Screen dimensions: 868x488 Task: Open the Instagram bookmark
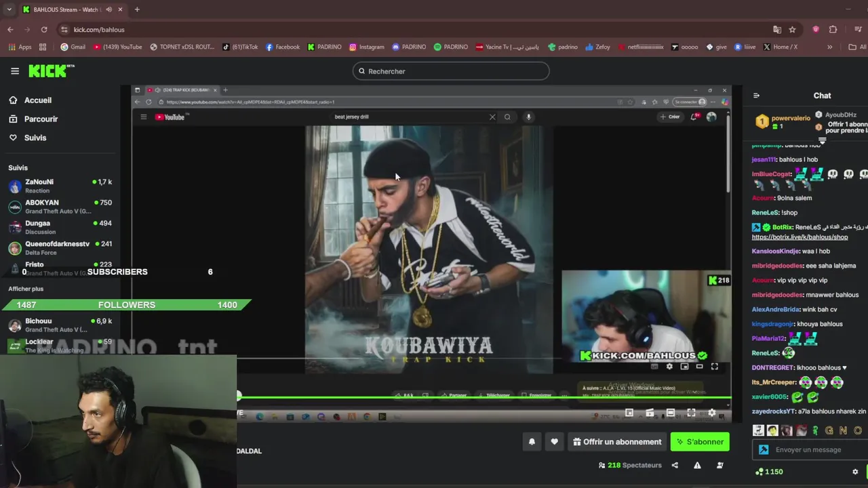(x=366, y=47)
